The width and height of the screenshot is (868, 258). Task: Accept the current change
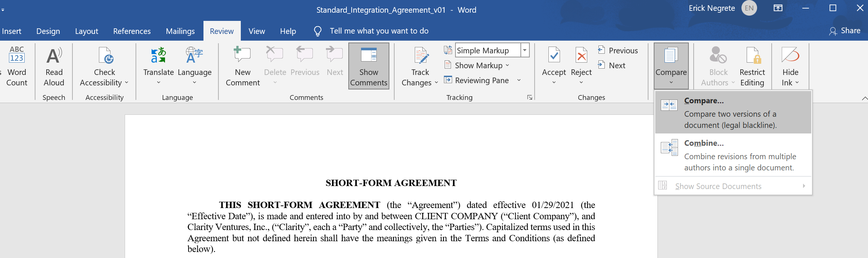(554, 62)
